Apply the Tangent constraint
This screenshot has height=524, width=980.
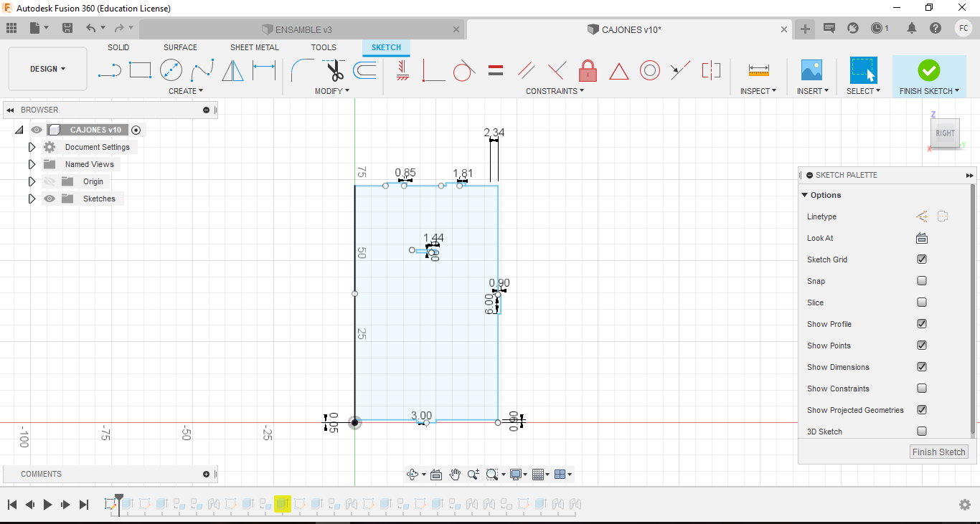tap(464, 70)
